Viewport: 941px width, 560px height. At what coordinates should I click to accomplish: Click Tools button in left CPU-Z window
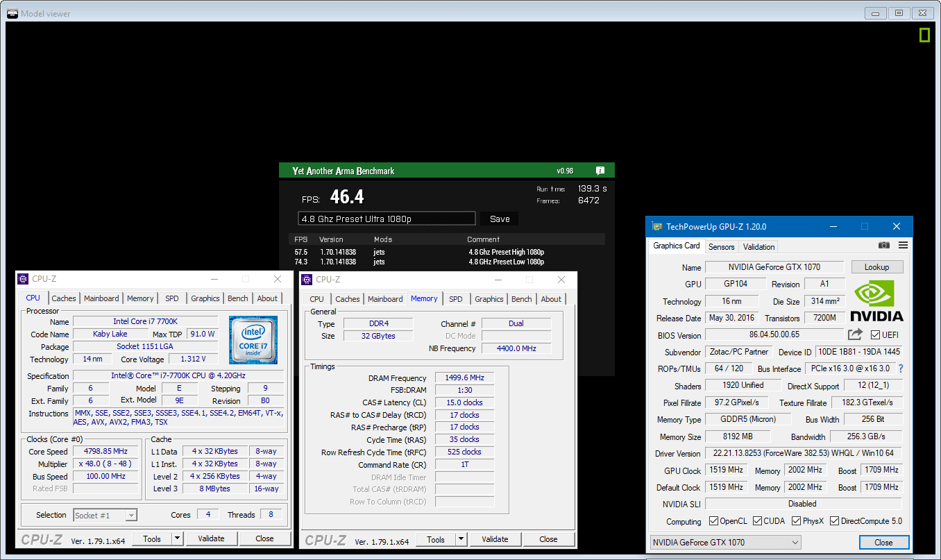point(152,538)
